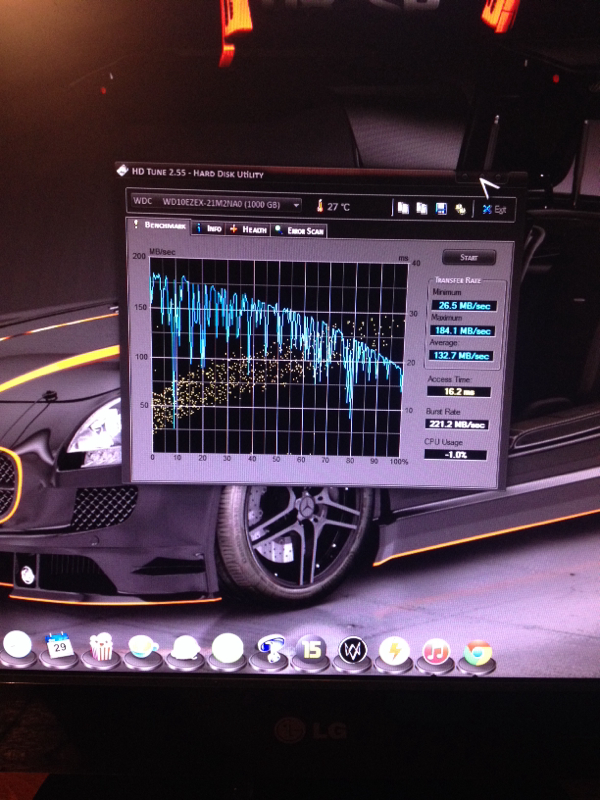This screenshot has width=600, height=800.
Task: Click the Minimum 26.5 MB/sec value
Action: pyautogui.click(x=464, y=306)
